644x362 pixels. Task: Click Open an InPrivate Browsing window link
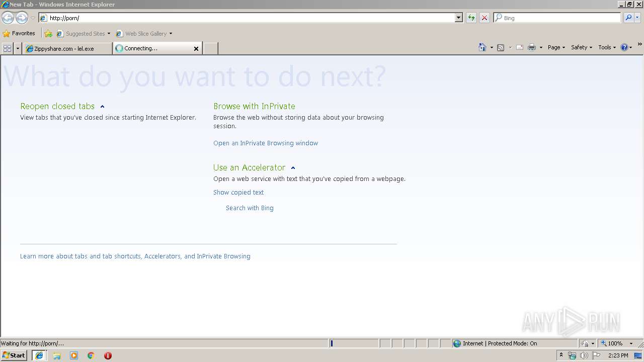coord(266,143)
